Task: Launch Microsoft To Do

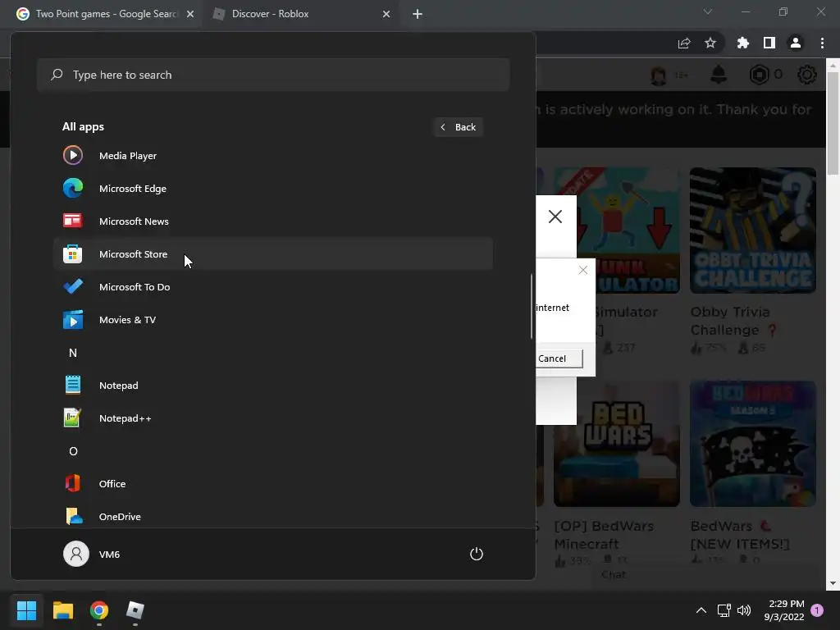Action: click(x=272, y=287)
